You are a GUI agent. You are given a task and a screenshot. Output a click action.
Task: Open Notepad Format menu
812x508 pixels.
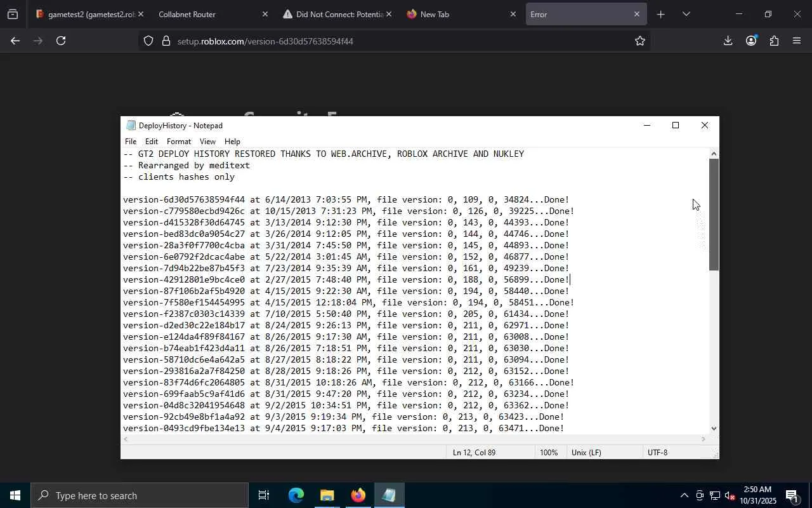pos(179,142)
